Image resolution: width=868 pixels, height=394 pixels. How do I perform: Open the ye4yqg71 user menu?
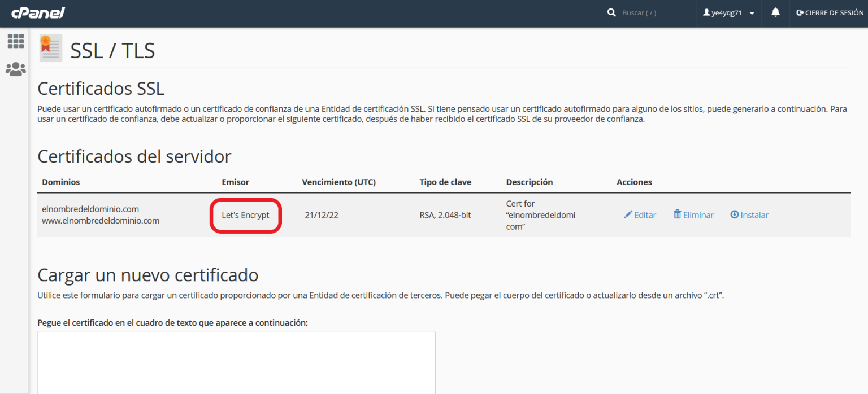click(x=726, y=13)
